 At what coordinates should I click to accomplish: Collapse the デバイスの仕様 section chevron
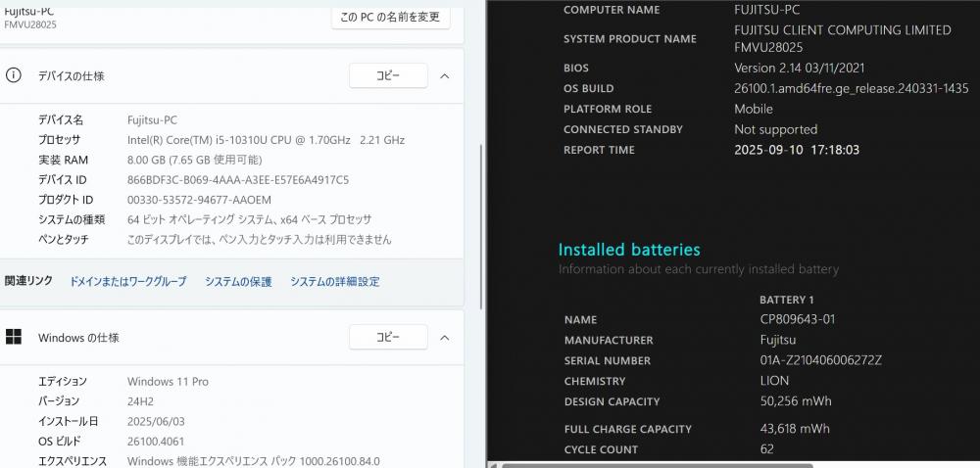click(444, 76)
